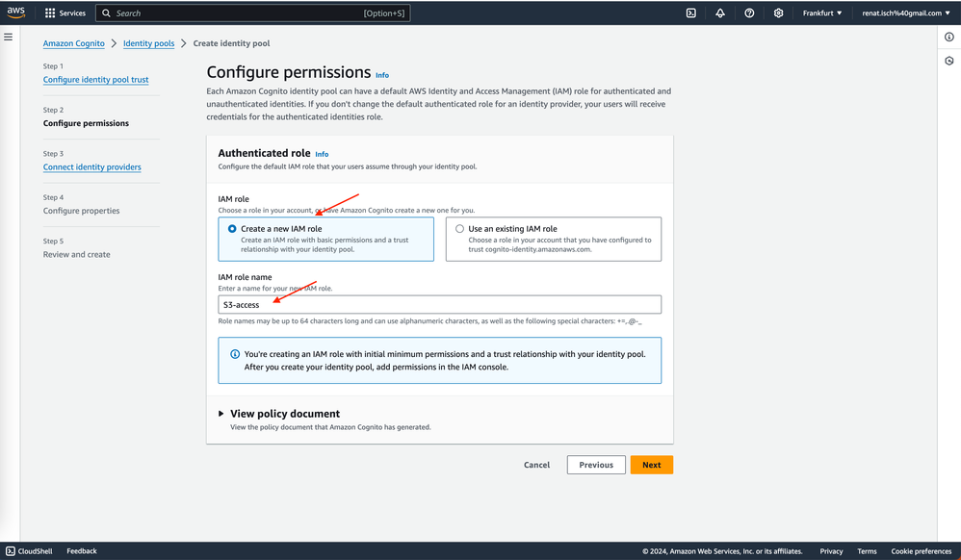Open the notifications bell
This screenshot has width=961, height=560.
click(720, 13)
